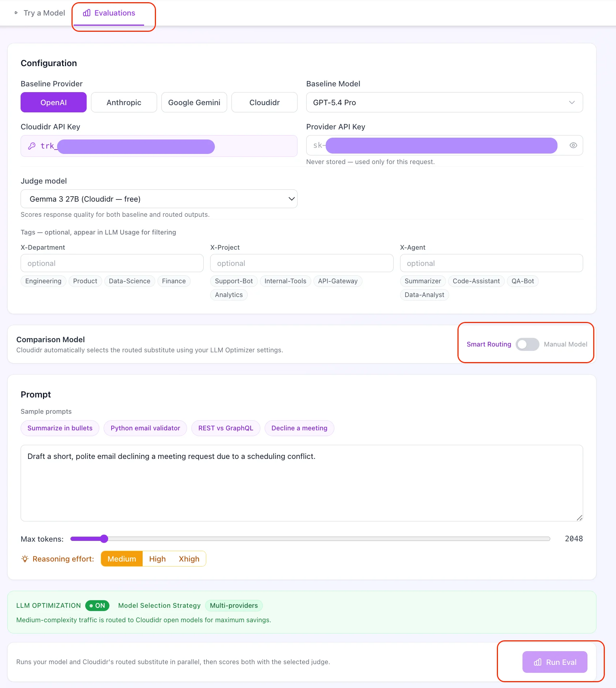Click the Smart Routing label

(x=489, y=344)
